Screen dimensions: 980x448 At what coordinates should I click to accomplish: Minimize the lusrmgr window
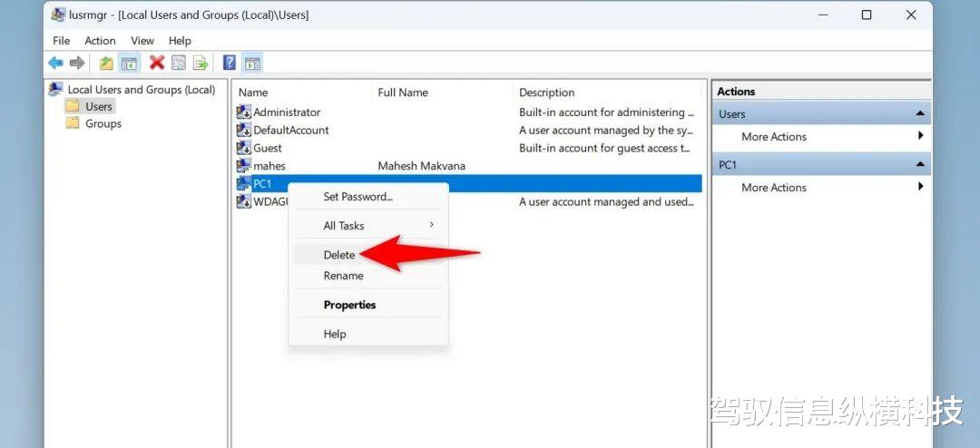[821, 15]
